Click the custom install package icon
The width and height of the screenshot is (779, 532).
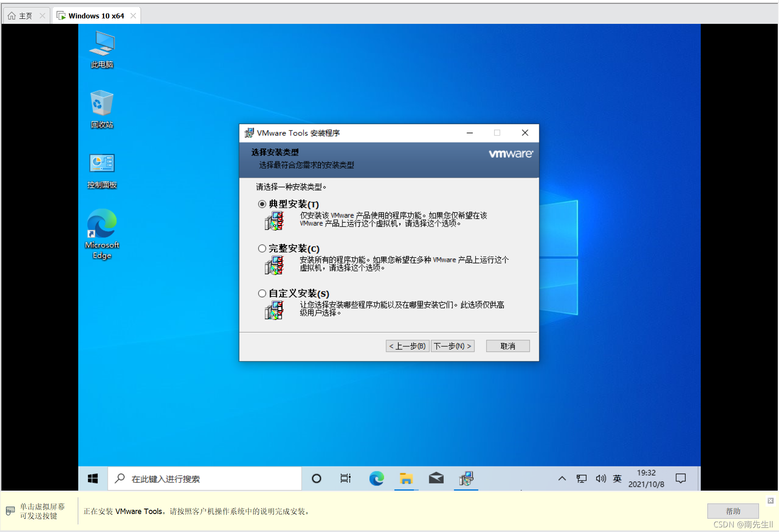274,310
